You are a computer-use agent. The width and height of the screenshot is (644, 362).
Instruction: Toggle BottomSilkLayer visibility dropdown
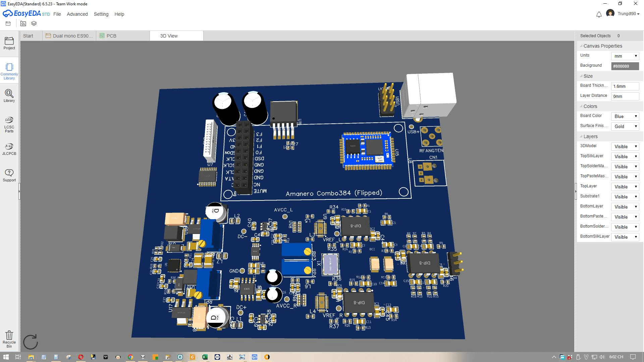tap(625, 237)
